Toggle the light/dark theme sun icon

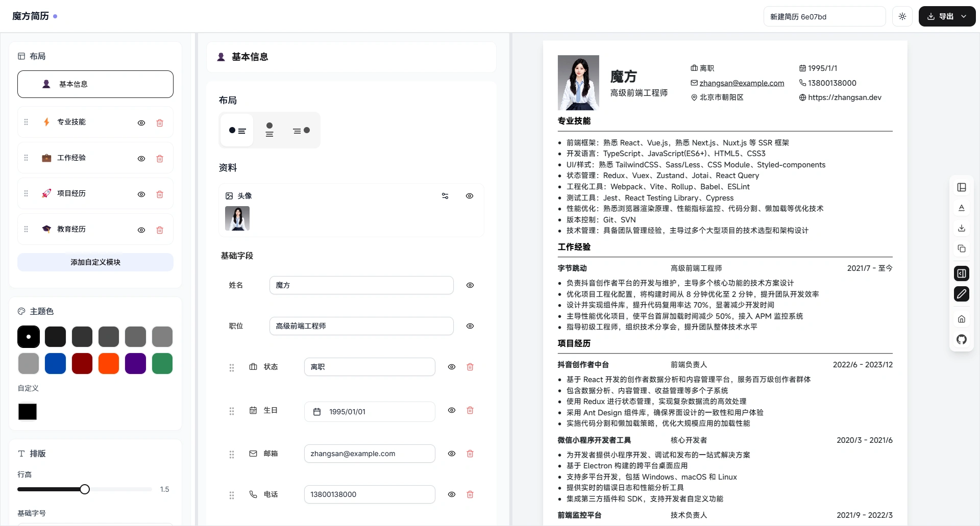[x=902, y=16]
